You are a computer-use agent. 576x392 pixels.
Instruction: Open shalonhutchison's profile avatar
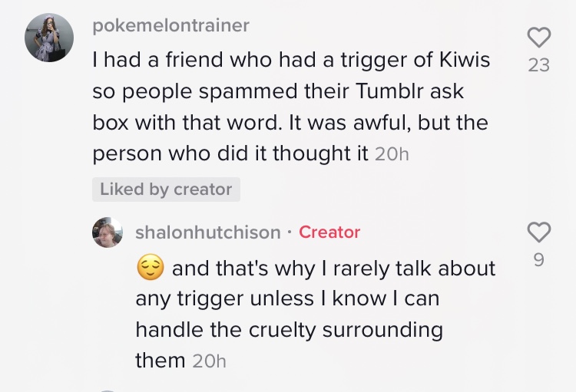[108, 232]
